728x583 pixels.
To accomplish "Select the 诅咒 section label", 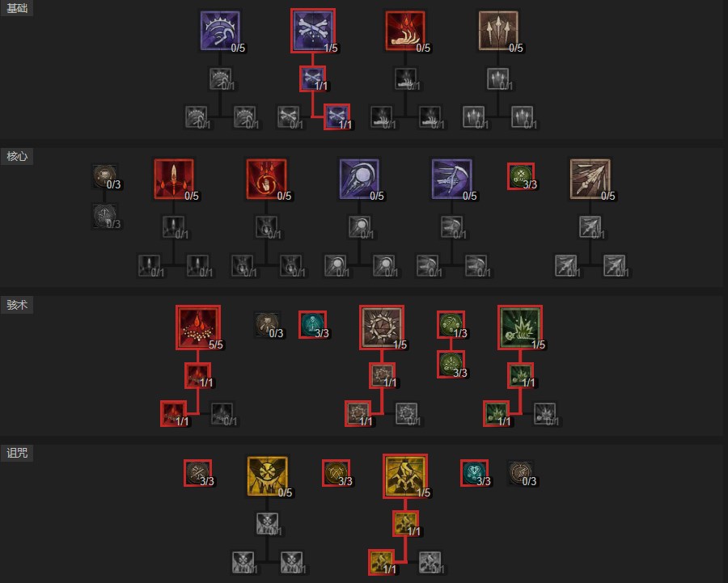I will pos(17,453).
